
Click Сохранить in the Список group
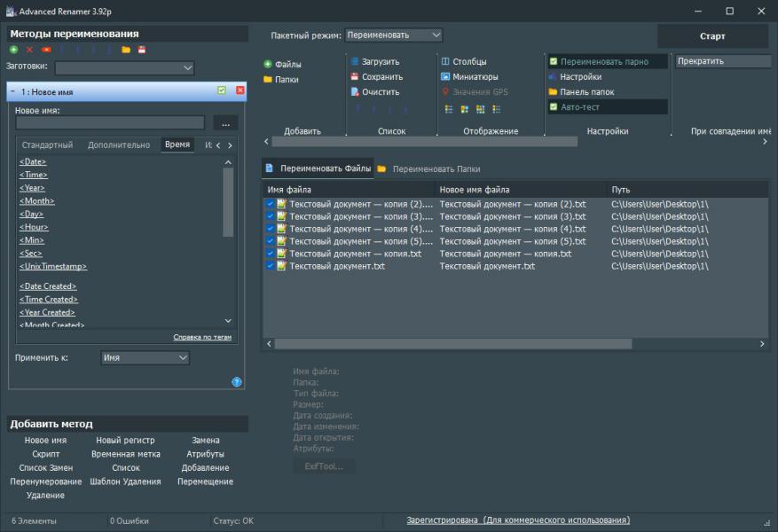(x=377, y=77)
